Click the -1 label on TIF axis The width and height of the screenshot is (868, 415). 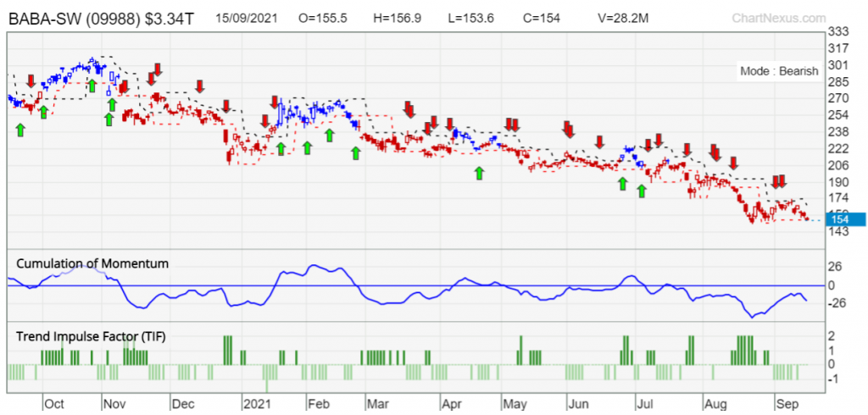point(832,379)
